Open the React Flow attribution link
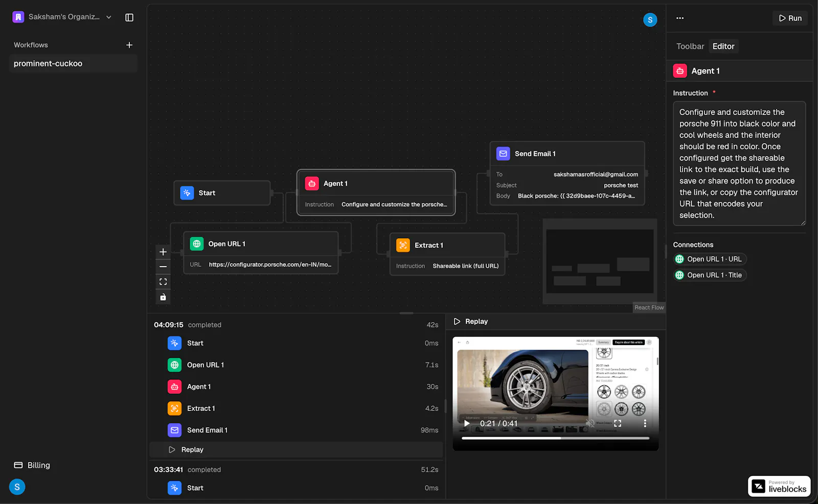 pos(649,308)
